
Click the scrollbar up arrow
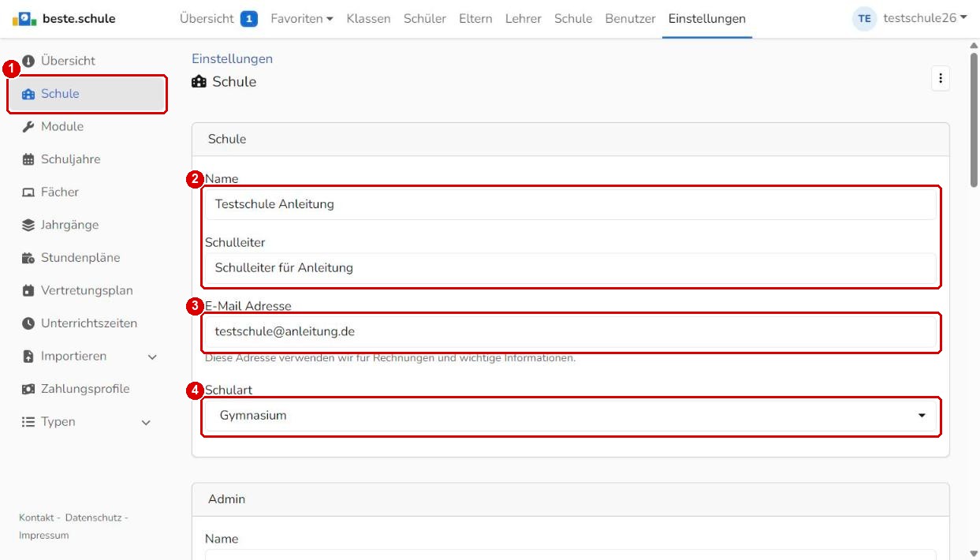coord(974,45)
